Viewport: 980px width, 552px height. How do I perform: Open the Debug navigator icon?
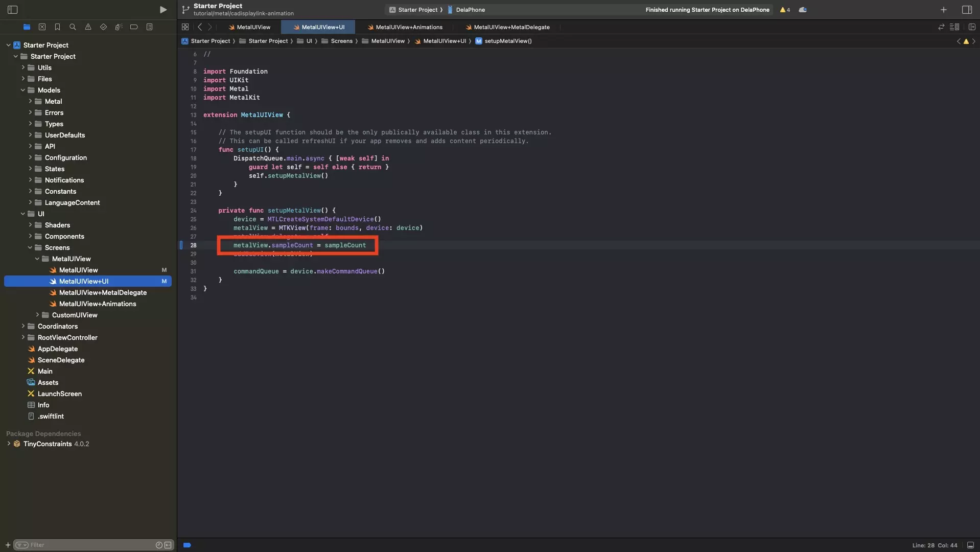point(119,27)
